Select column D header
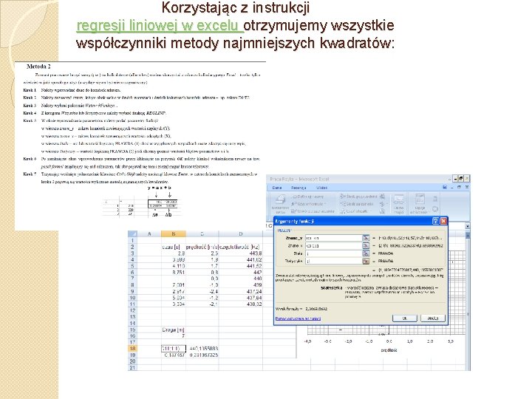This screenshot has height=399, width=532. (241, 233)
